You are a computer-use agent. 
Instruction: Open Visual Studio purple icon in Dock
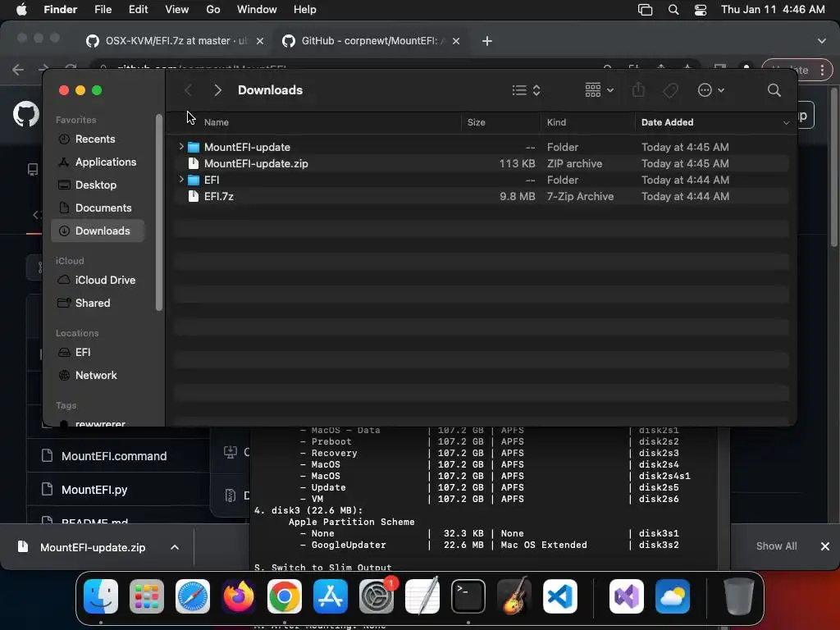(x=626, y=596)
